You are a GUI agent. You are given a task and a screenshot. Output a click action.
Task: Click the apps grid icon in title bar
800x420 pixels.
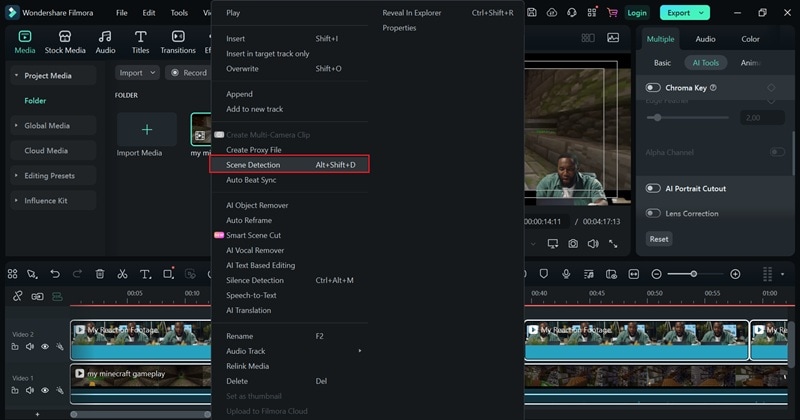[x=592, y=13]
